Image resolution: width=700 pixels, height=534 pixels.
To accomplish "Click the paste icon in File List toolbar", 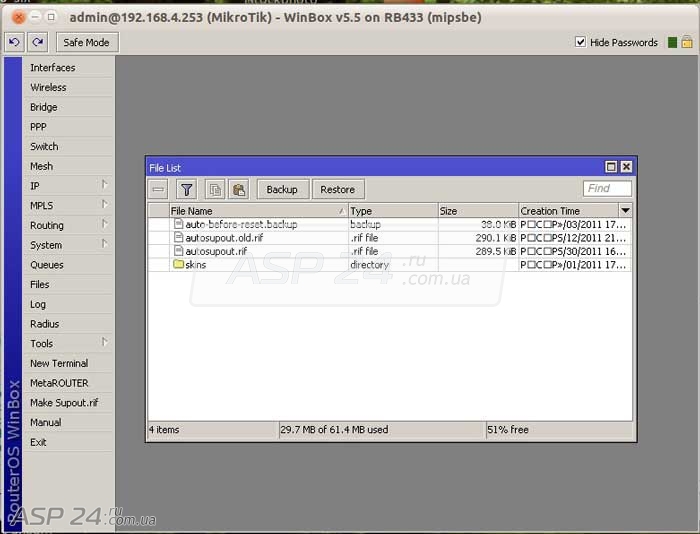I will 239,189.
